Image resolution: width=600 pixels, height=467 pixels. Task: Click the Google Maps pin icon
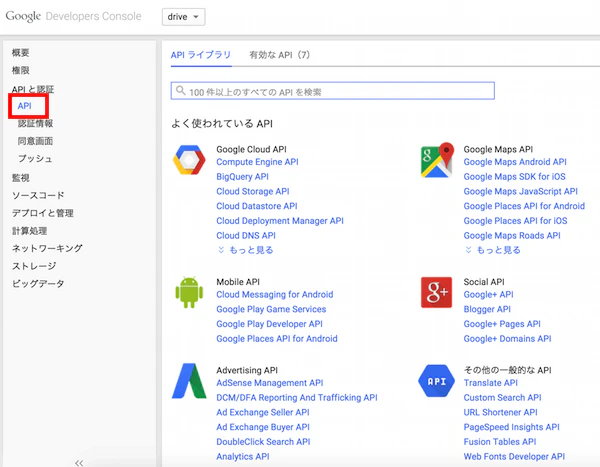(x=437, y=160)
